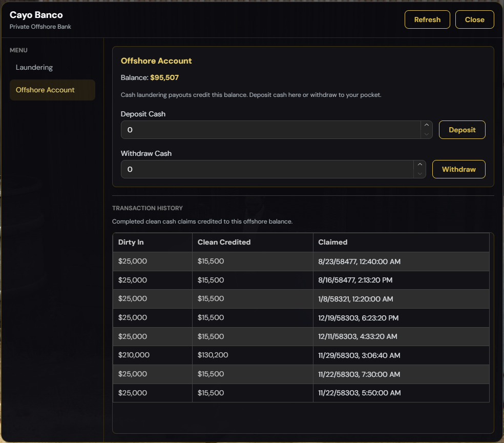The width and height of the screenshot is (504, 443).
Task: Click the 11/22/58303, 5:50:00 AM entry
Action: pos(360,393)
